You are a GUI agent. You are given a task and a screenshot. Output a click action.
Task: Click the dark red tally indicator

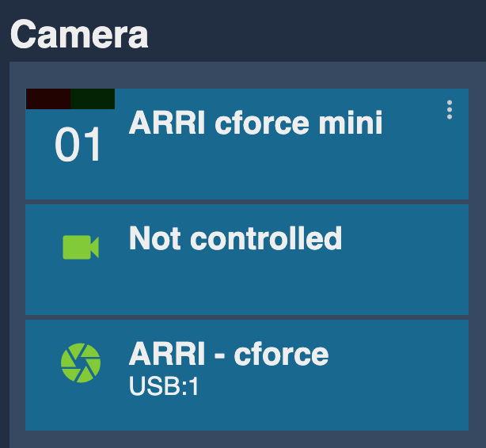[x=48, y=99]
